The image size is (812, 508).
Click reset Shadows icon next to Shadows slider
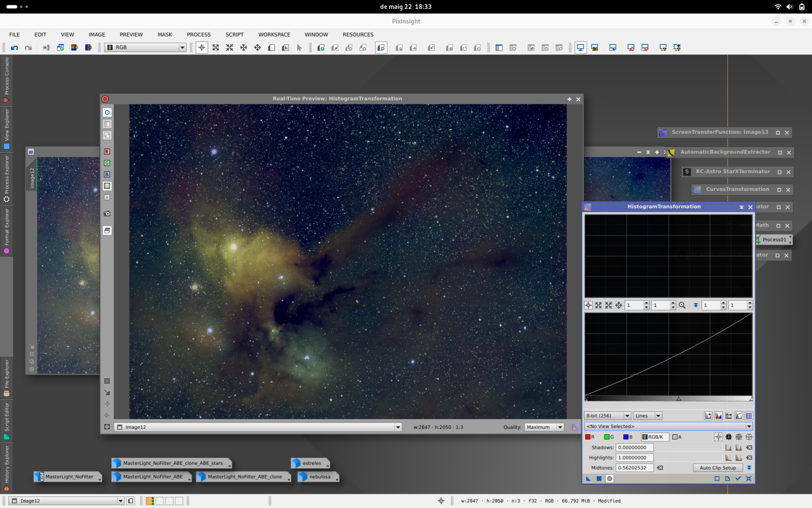click(749, 448)
